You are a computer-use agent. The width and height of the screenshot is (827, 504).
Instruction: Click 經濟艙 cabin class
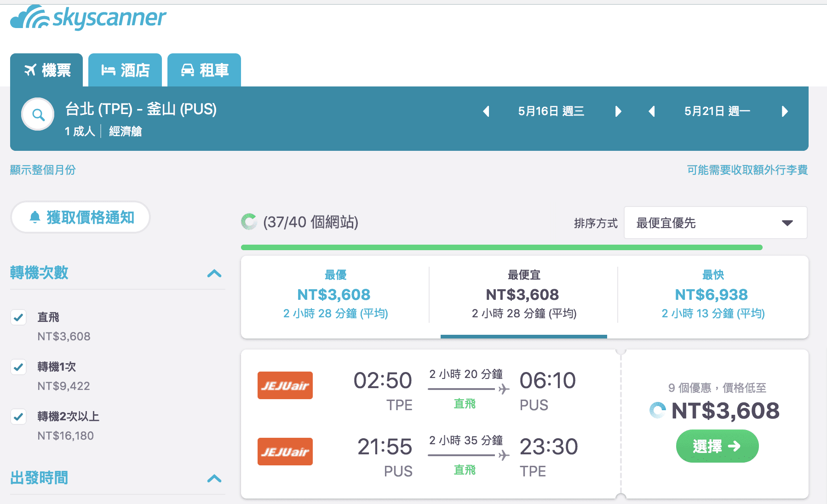(126, 132)
